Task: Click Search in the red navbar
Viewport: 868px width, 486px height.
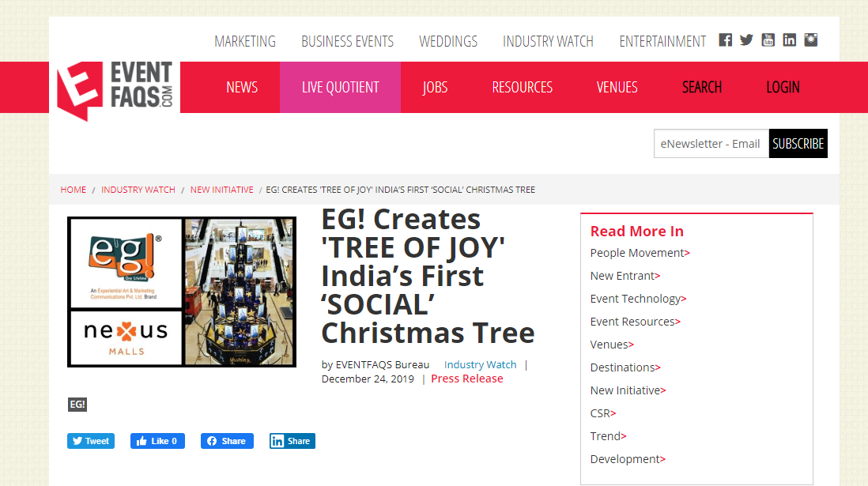Action: pos(702,88)
